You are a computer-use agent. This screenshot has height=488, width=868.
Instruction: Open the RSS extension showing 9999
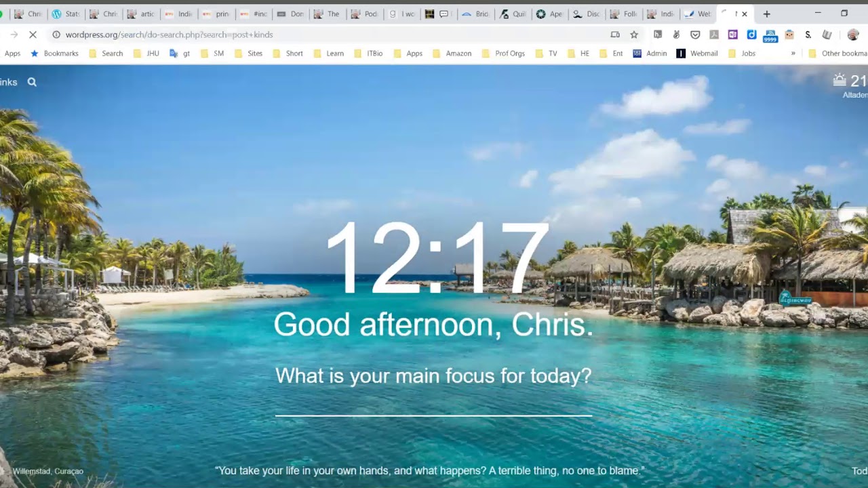[x=770, y=36]
